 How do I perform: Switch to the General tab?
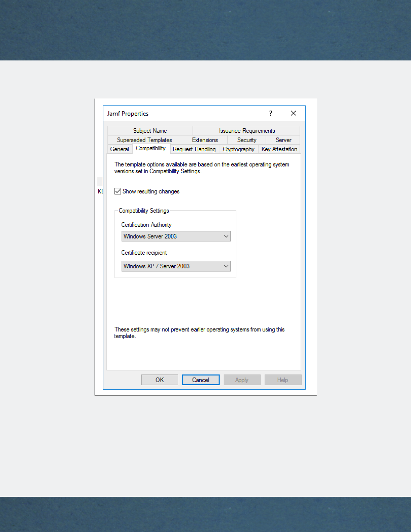point(120,149)
